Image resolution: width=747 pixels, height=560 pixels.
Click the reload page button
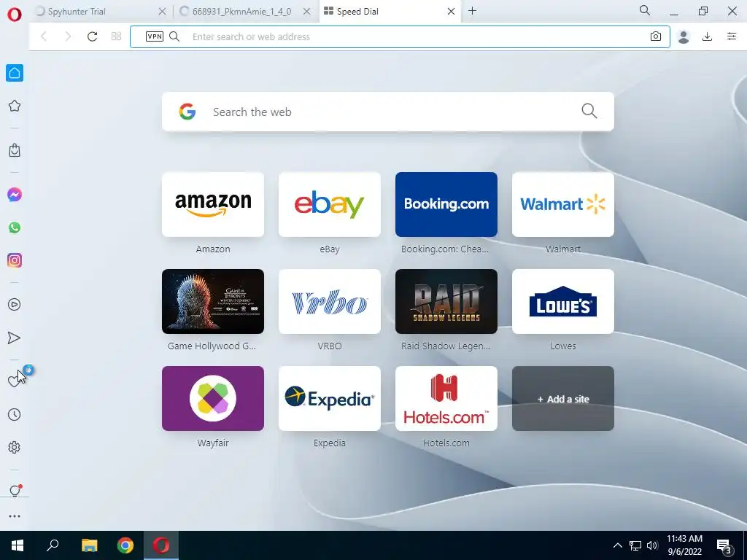point(92,36)
